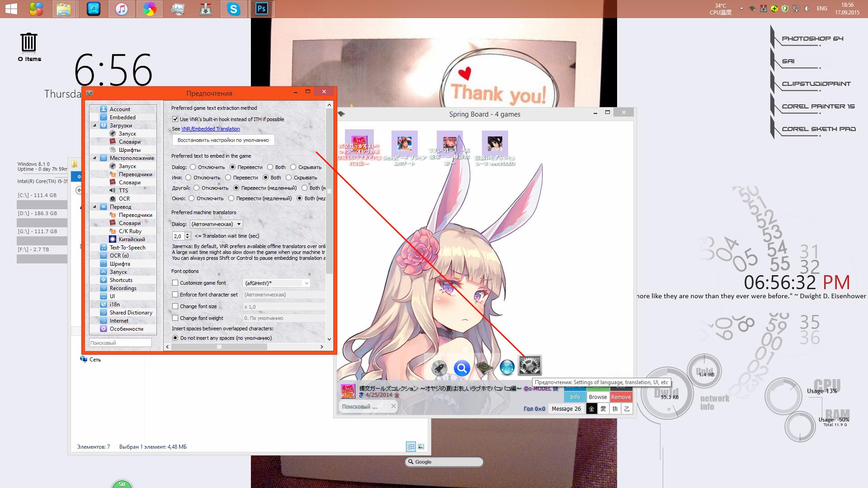Open the blue magnifier search icon in Spring Board
The width and height of the screenshot is (868, 488).
(462, 368)
